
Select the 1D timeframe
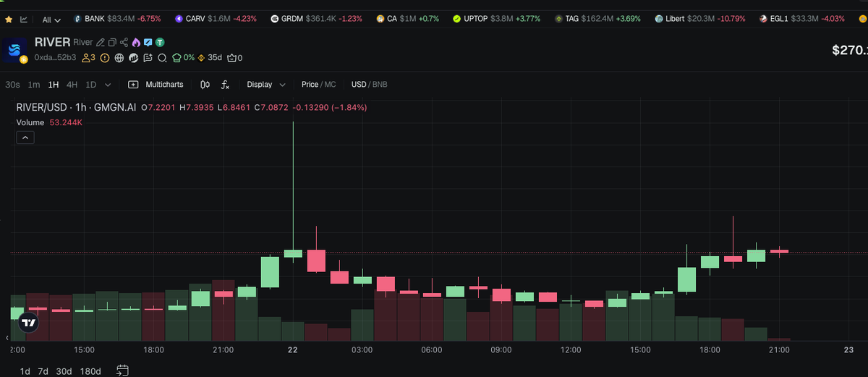point(91,85)
